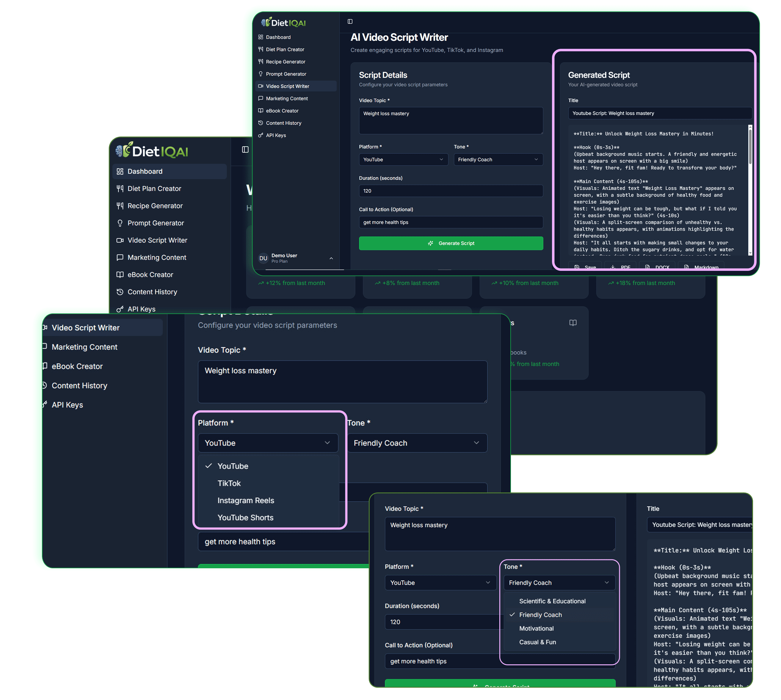The height and width of the screenshot is (700, 781).
Task: Click the book icon on the stats card
Action: tap(573, 323)
